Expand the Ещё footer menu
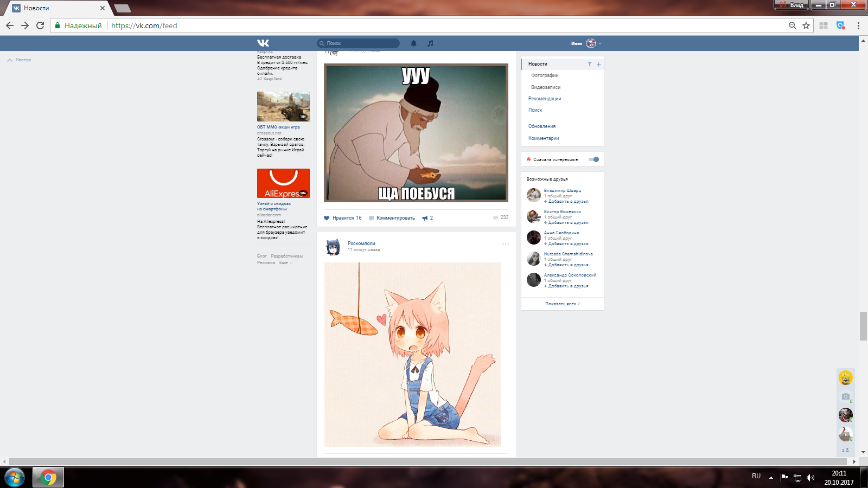This screenshot has height=488, width=868. pos(285,263)
